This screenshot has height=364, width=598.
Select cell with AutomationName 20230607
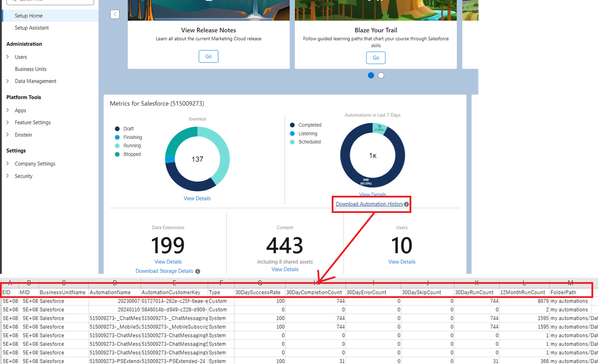(x=115, y=301)
